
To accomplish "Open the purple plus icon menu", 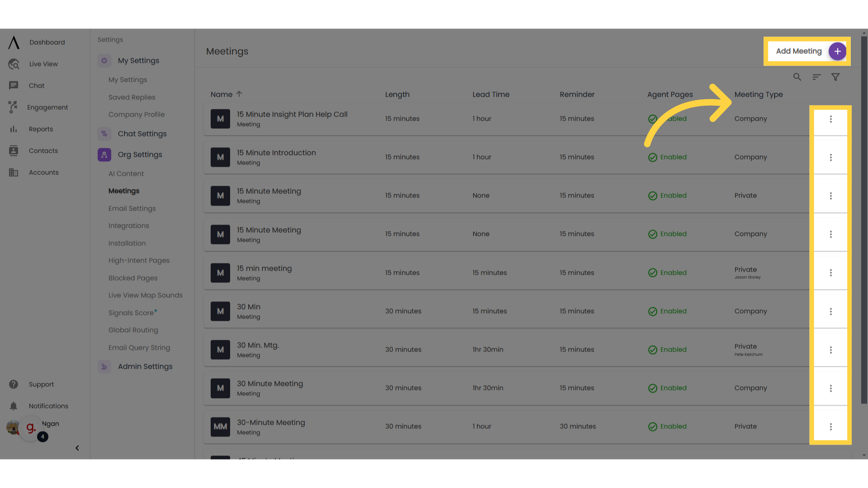I will click(x=837, y=51).
